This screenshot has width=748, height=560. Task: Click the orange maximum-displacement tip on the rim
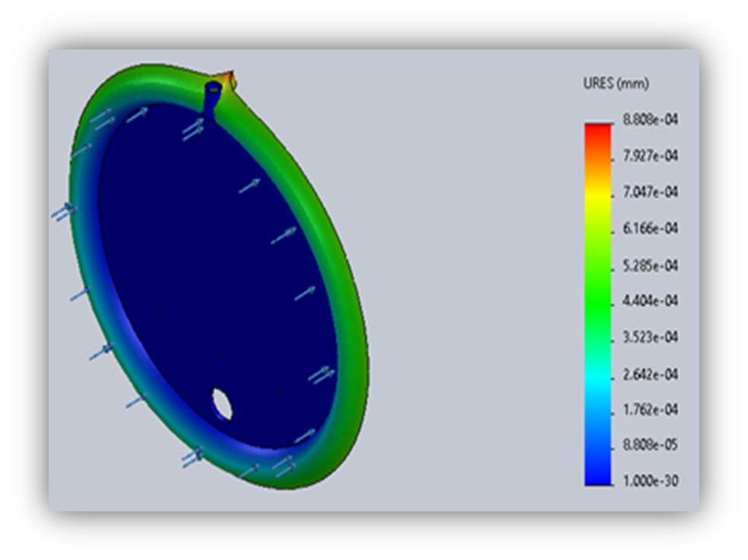click(227, 78)
